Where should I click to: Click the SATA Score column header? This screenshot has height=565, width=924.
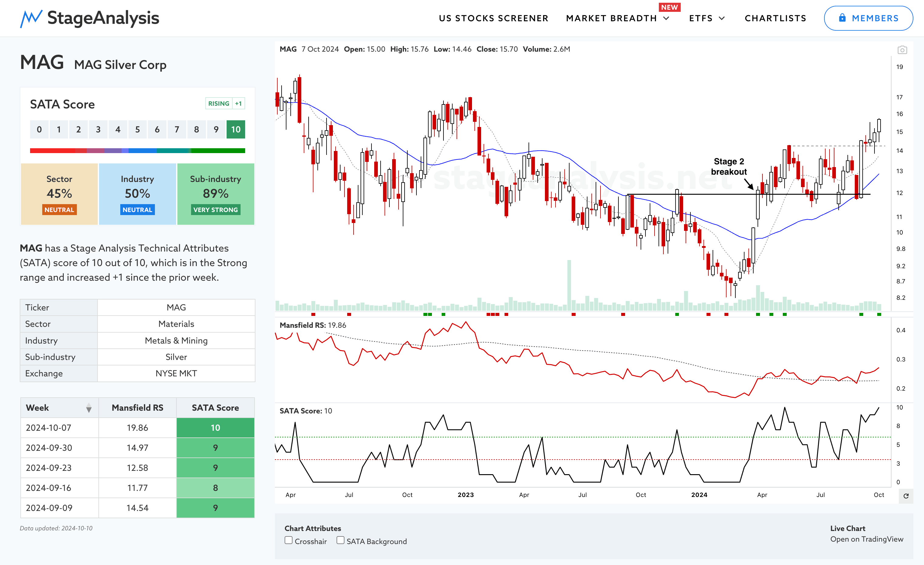click(215, 408)
